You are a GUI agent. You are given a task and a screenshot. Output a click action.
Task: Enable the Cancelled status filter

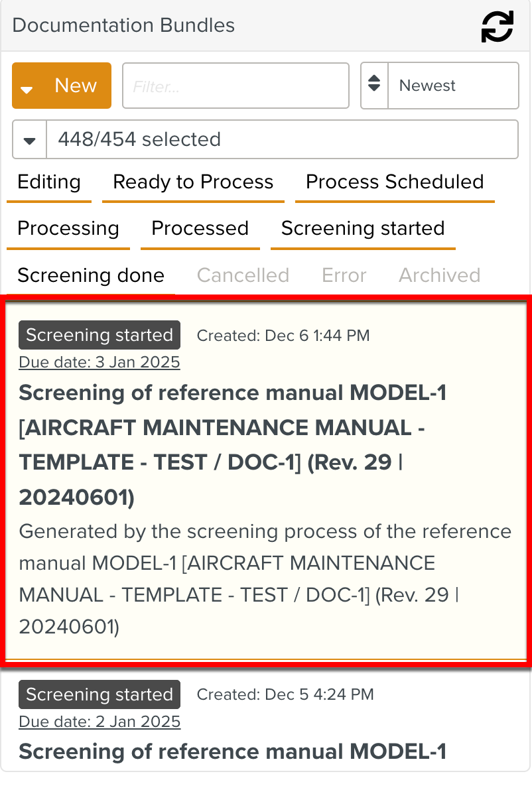(x=243, y=275)
